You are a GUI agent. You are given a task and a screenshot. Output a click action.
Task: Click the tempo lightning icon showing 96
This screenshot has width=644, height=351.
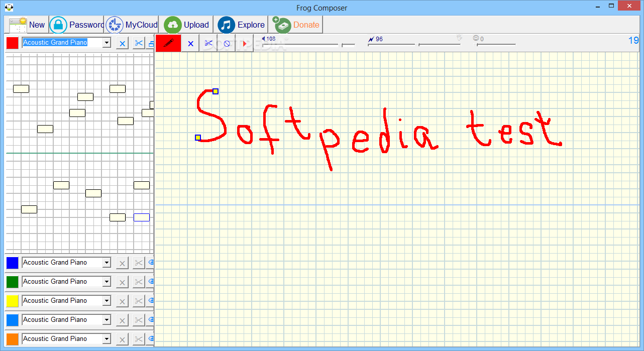point(371,39)
